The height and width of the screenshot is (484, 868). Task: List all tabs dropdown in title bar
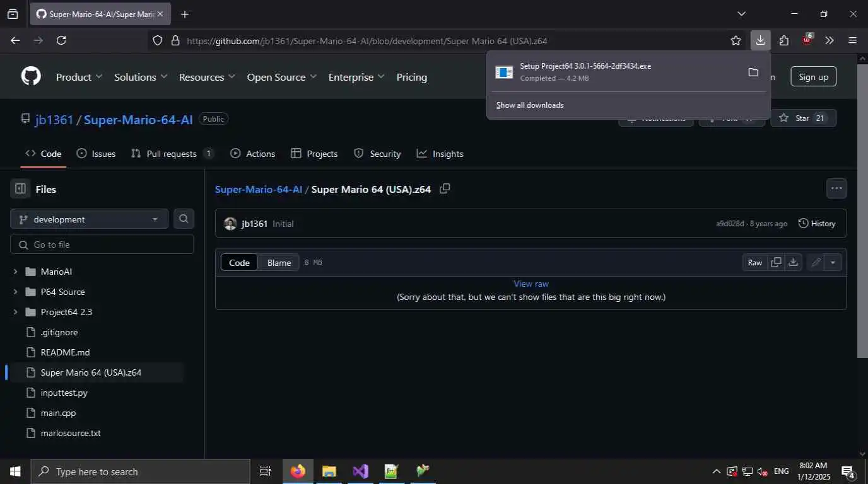click(x=742, y=14)
